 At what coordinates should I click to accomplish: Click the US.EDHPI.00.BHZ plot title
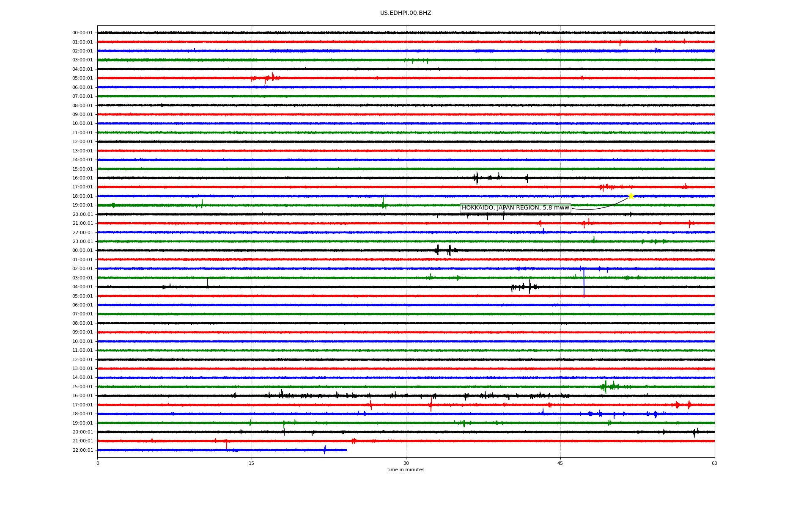(x=406, y=13)
